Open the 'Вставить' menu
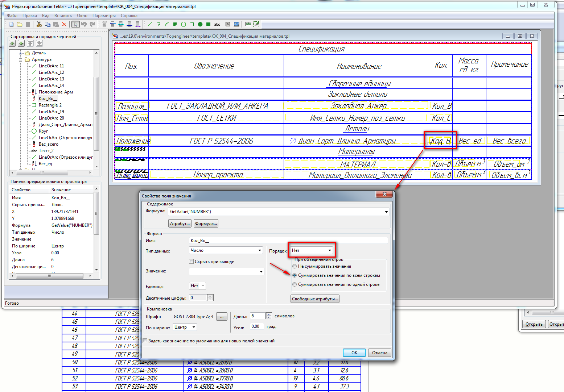Image resolution: width=564 pixels, height=392 pixels. pos(63,16)
